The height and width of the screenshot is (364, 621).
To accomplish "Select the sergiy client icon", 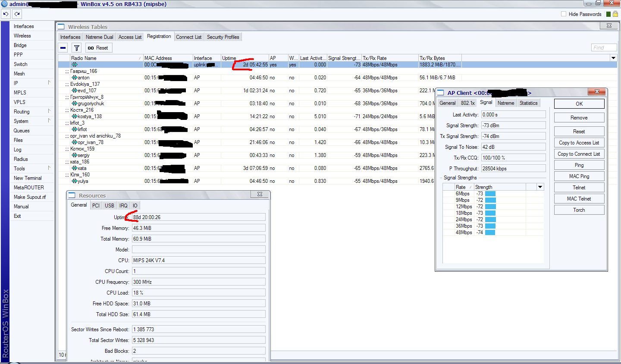I will [75, 155].
